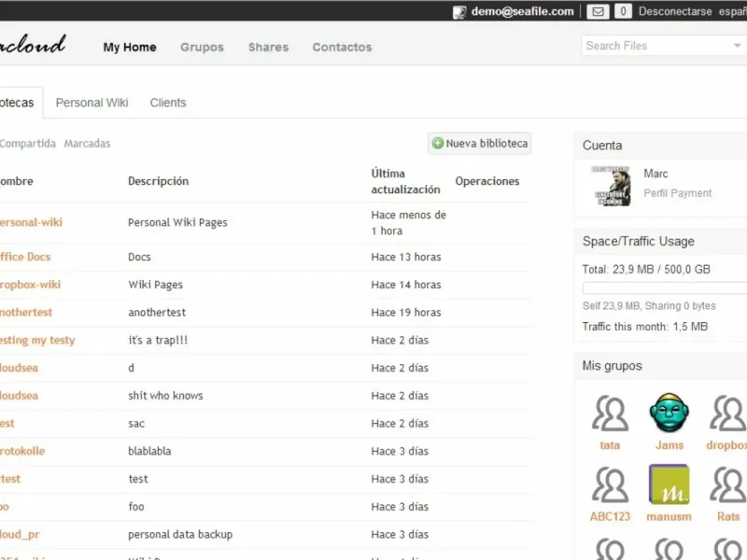747x560 pixels.
Task: Open the cloudsea library described as d
Action: (19, 368)
